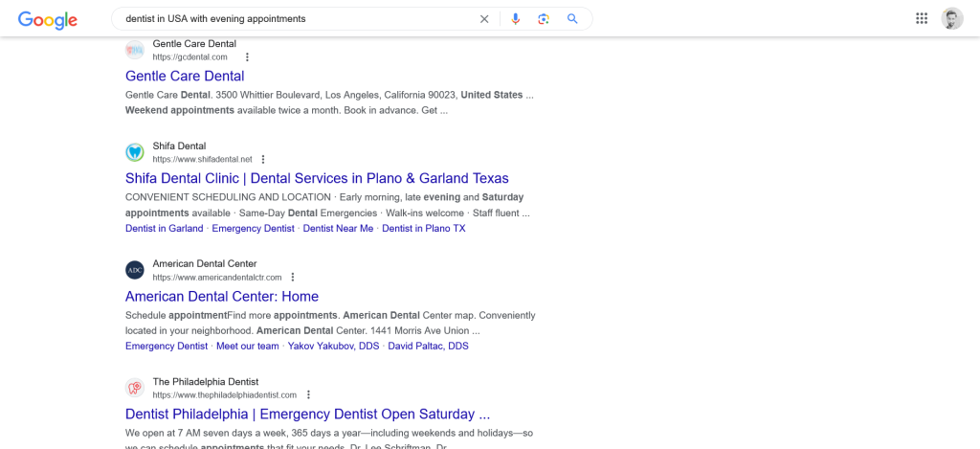
Task: Start voice search with microphone icon
Action: (x=515, y=19)
